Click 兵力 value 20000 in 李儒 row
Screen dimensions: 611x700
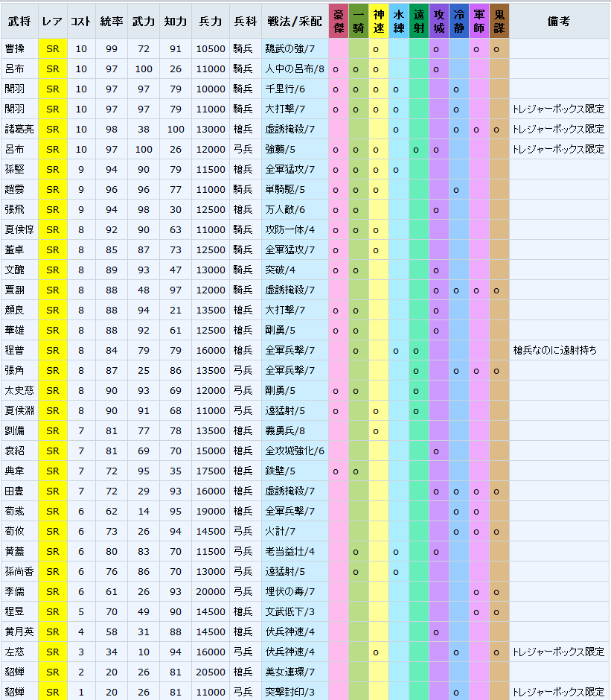pos(211,591)
